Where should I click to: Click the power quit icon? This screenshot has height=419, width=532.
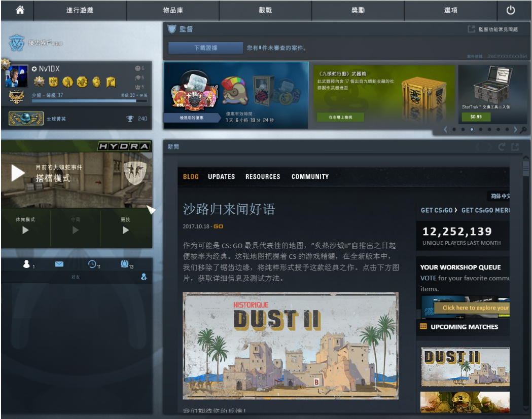coord(510,10)
